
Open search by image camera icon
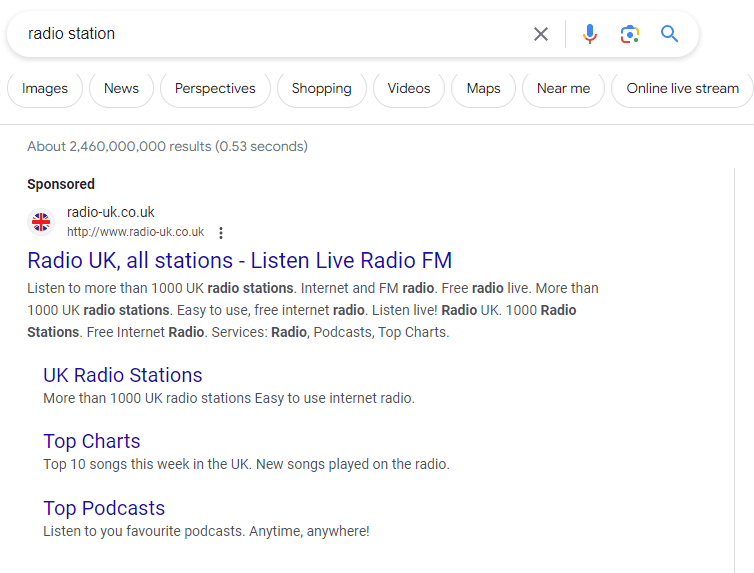click(x=629, y=34)
